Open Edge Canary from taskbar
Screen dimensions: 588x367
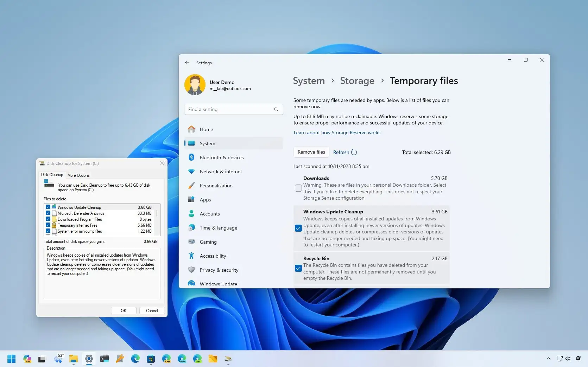pos(166,359)
